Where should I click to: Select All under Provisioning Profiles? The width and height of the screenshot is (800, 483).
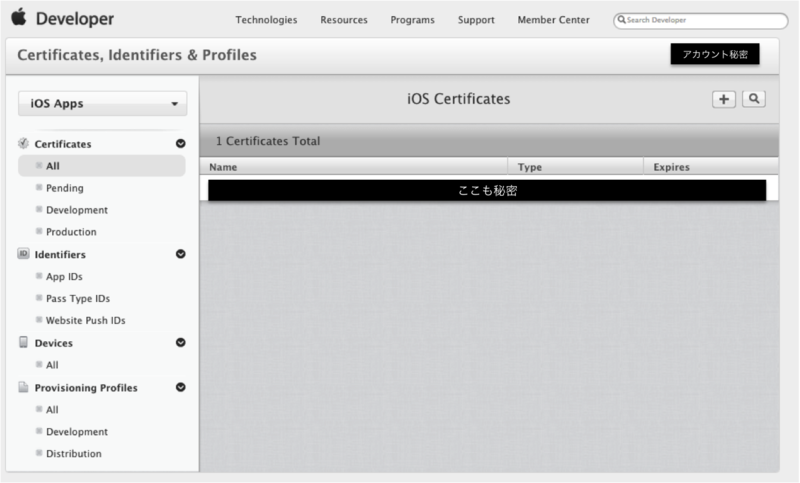[x=52, y=410]
